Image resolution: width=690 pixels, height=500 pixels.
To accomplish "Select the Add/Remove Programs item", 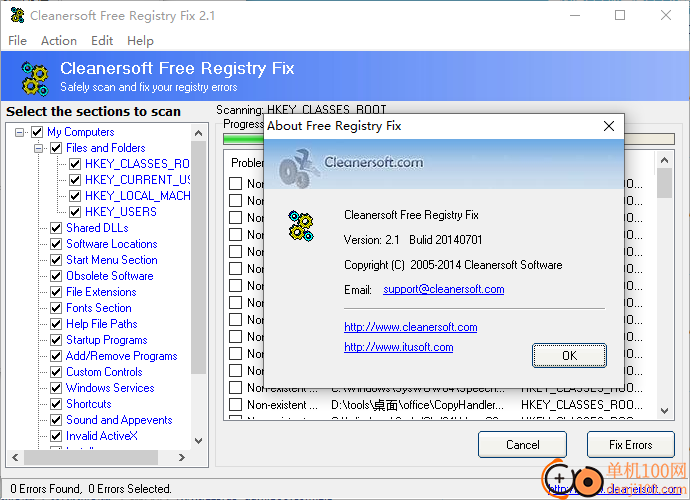I will pyautogui.click(x=121, y=356).
